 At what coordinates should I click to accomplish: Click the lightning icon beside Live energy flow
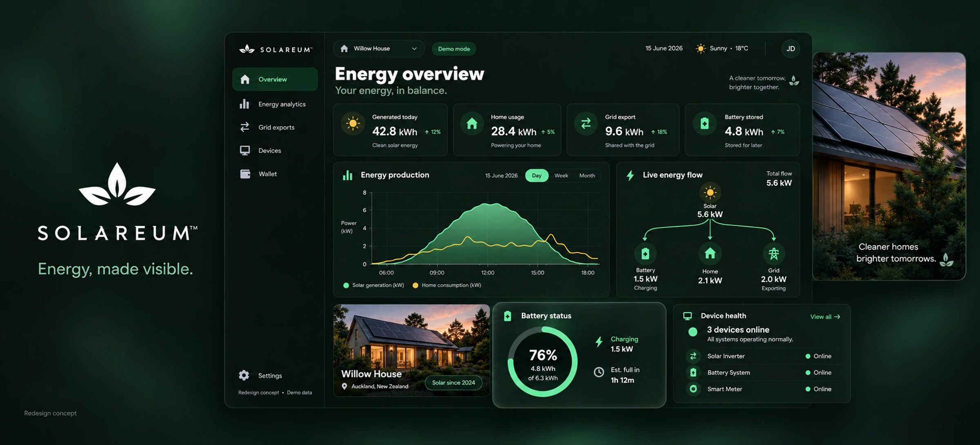pyautogui.click(x=630, y=176)
